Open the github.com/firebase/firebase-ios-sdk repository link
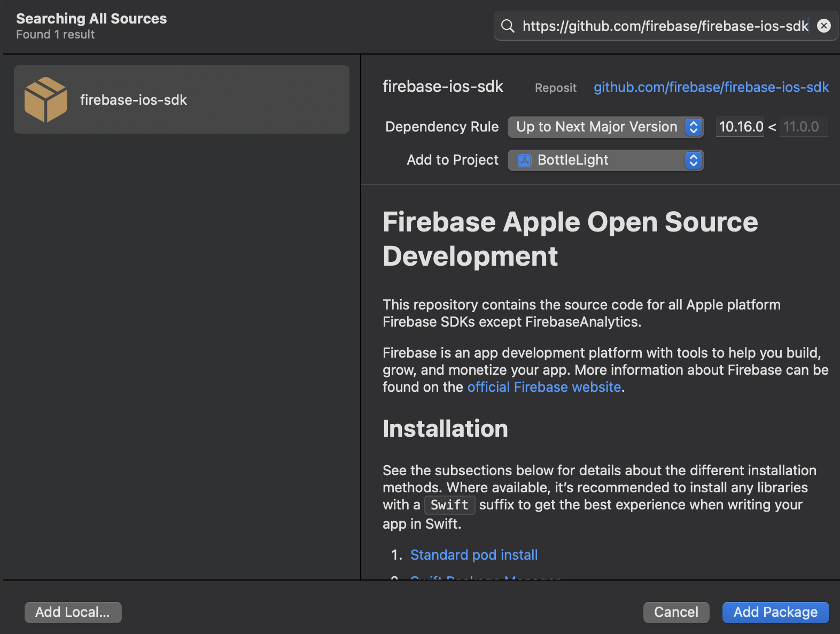 pos(711,87)
